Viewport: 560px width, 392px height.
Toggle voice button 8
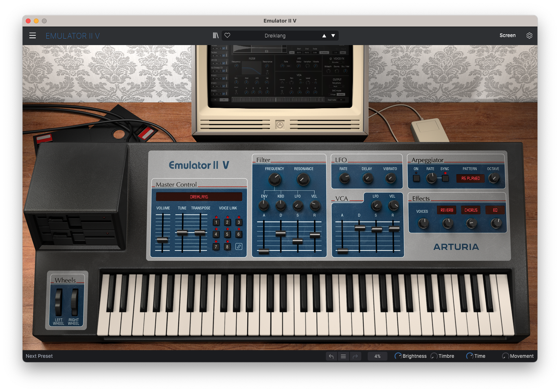point(227,247)
